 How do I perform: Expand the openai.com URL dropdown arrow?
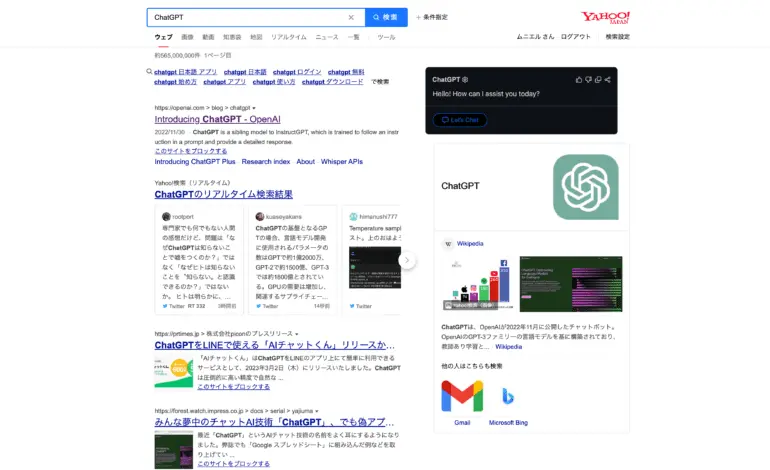click(254, 108)
